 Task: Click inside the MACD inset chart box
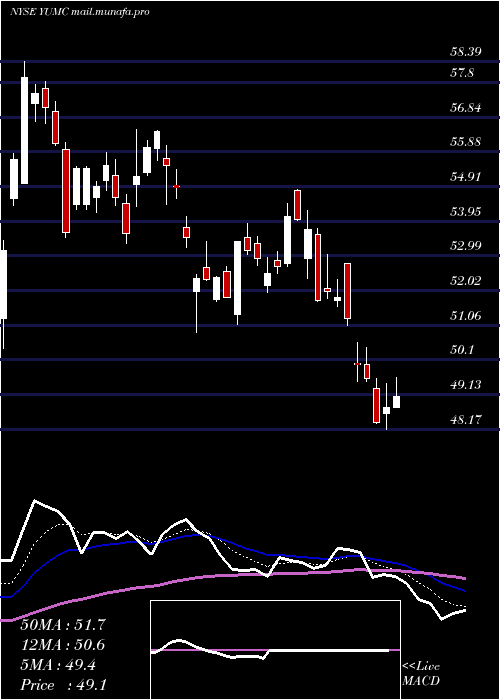(x=275, y=650)
